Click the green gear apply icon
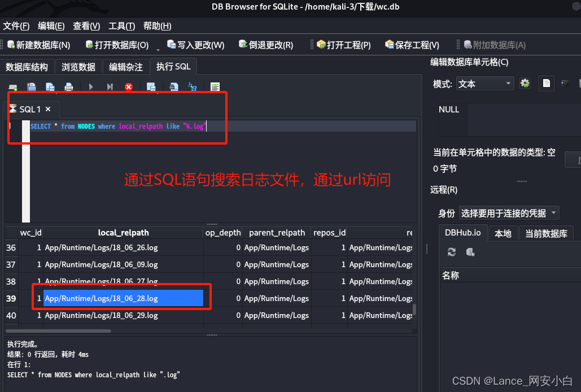Screen dimensions: 581x392 pyautogui.click(x=525, y=83)
